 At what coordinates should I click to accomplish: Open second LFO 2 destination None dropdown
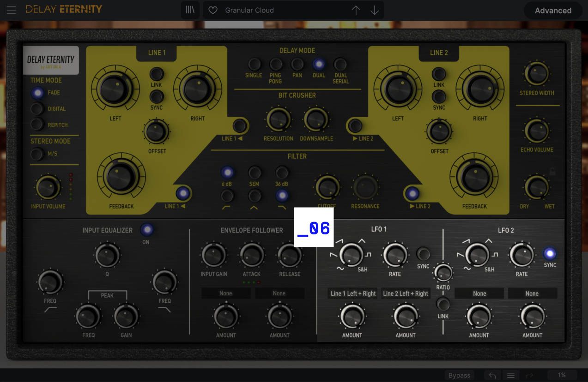(532, 293)
